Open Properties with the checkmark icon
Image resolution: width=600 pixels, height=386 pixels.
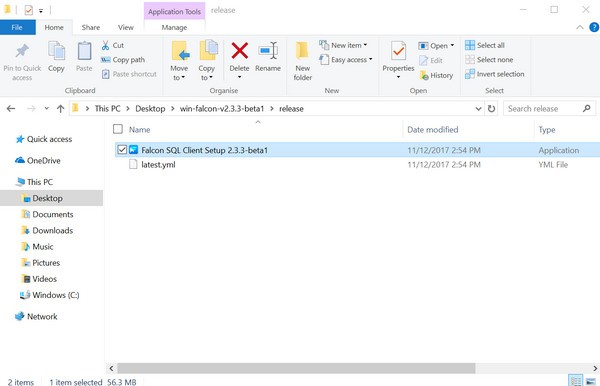[398, 51]
